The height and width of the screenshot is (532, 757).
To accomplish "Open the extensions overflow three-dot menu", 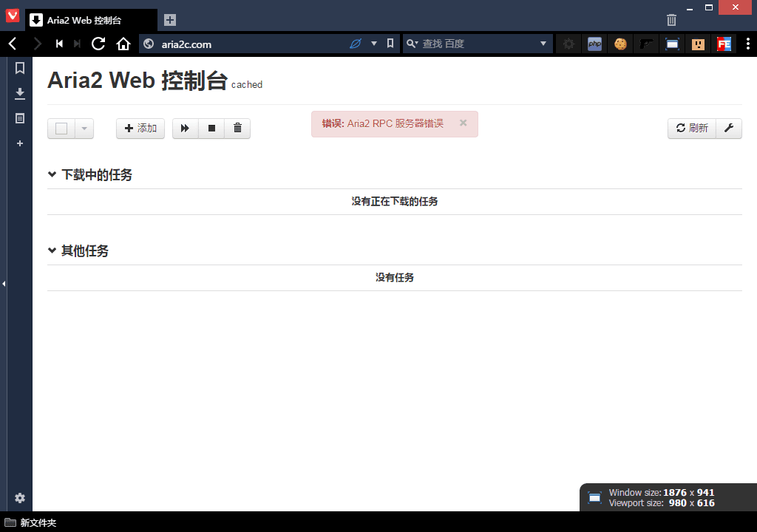I will (x=748, y=44).
